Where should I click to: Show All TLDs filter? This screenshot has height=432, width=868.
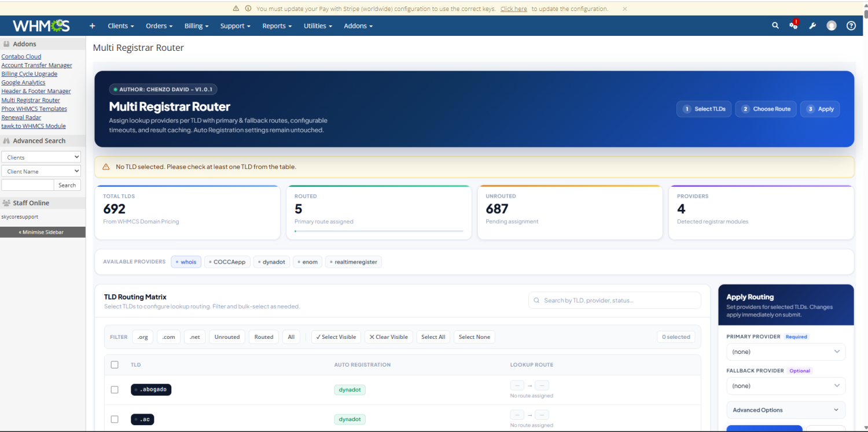(x=291, y=337)
